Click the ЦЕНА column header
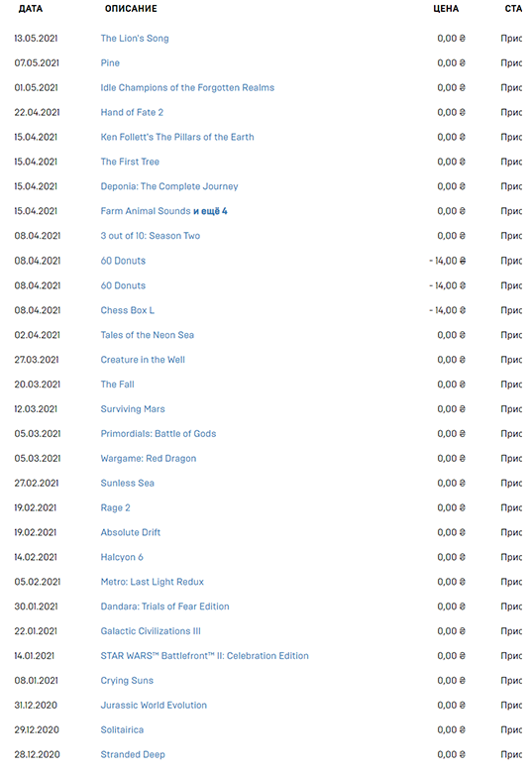The height and width of the screenshot is (772, 532). [446, 8]
